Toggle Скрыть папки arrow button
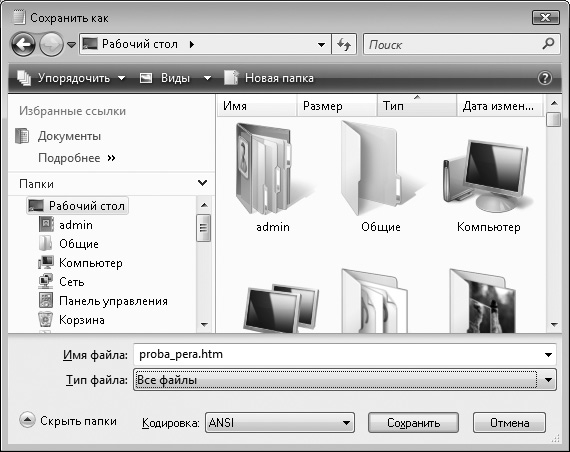 (x=27, y=420)
